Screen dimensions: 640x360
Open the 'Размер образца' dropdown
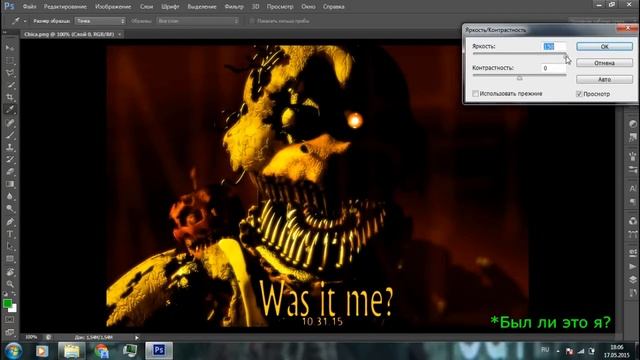point(100,20)
